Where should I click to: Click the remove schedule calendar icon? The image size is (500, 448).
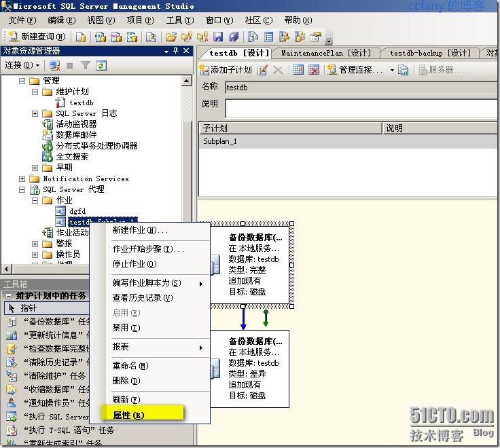(x=314, y=70)
